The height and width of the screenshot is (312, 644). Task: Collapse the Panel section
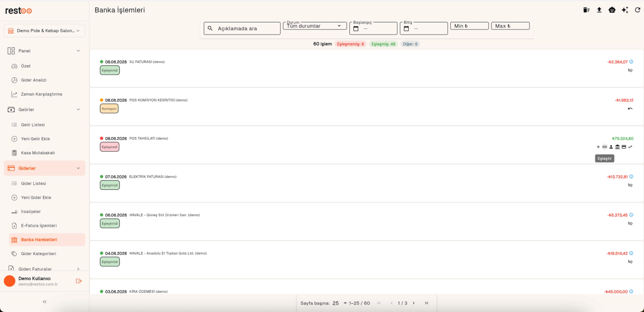tap(78, 51)
